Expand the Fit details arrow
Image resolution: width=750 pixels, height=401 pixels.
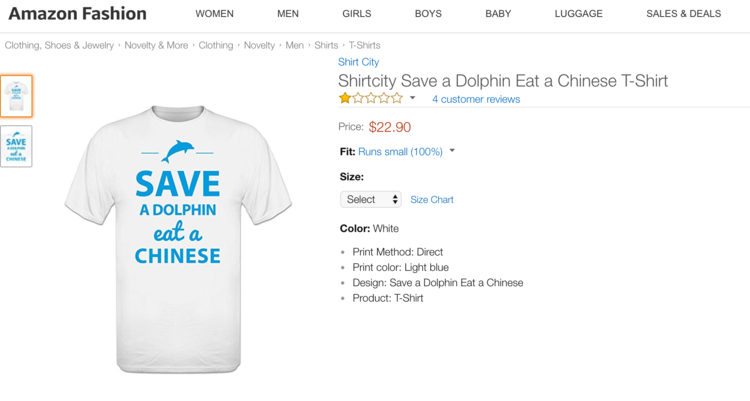(452, 152)
